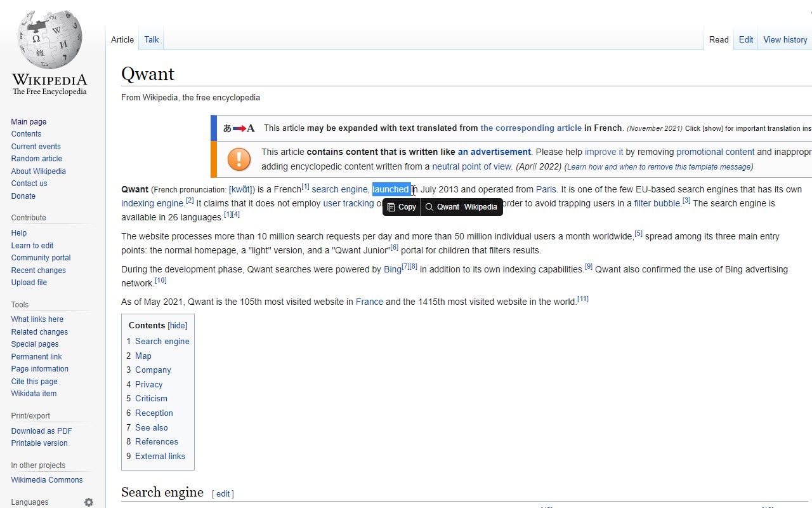Copy the selected text via popup
The width and height of the screenshot is (812, 508).
(x=402, y=207)
